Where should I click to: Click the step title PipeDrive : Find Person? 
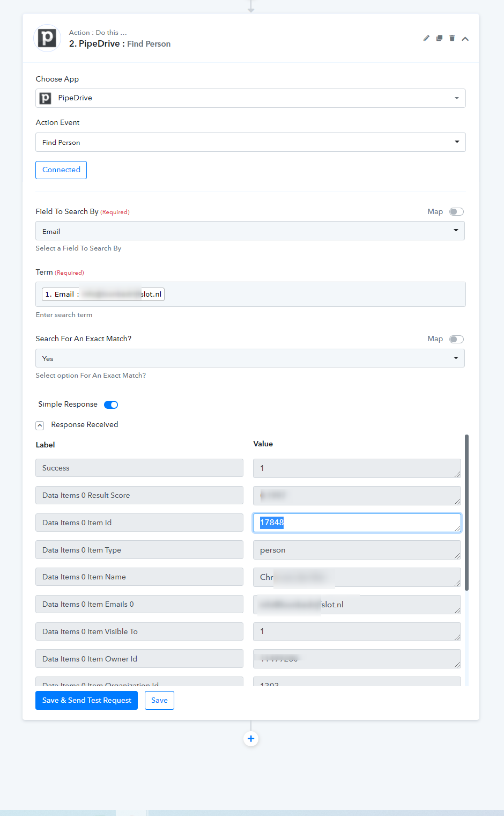coord(120,44)
